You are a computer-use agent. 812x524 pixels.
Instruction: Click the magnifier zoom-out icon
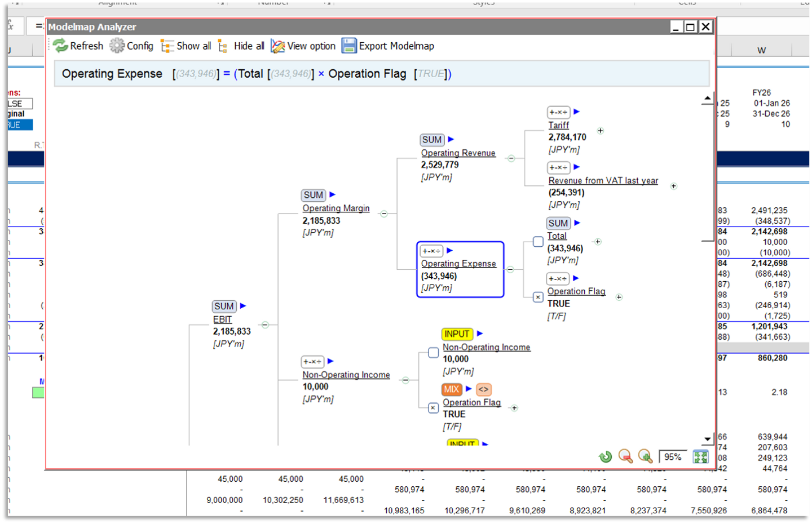625,456
